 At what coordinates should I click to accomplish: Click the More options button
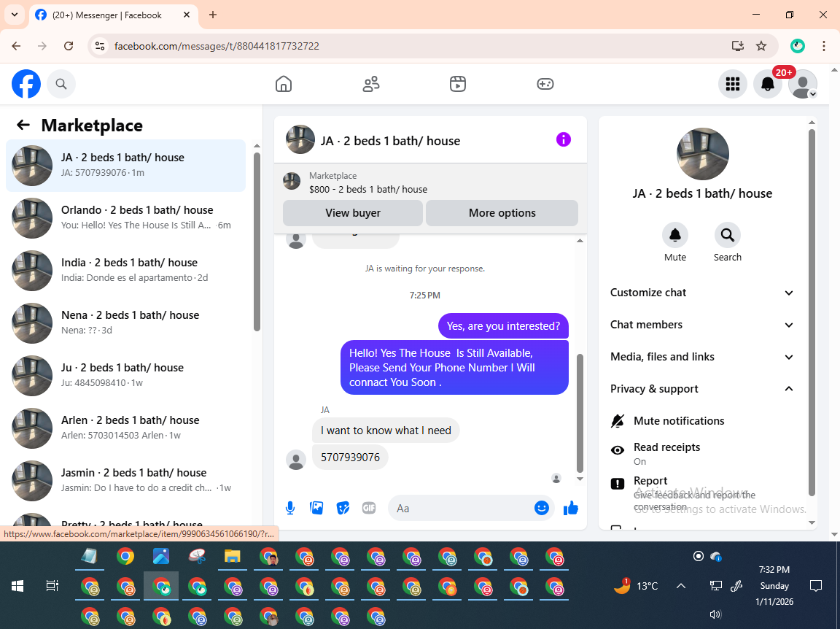502,213
